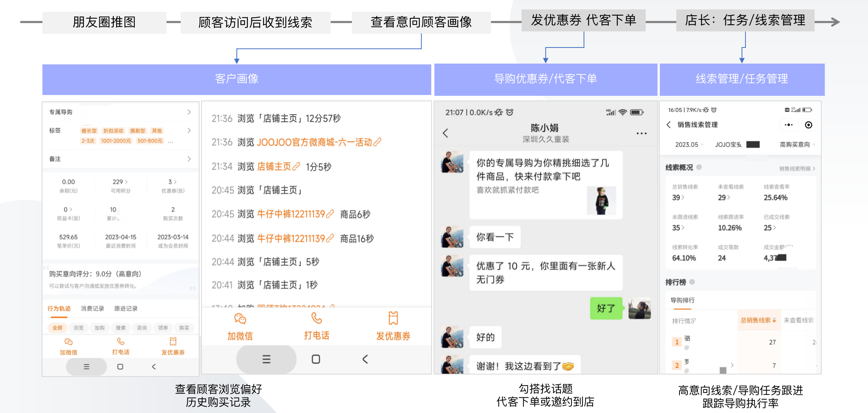Open the 2023.05 month dropdown
868x413 pixels.
[689, 144]
